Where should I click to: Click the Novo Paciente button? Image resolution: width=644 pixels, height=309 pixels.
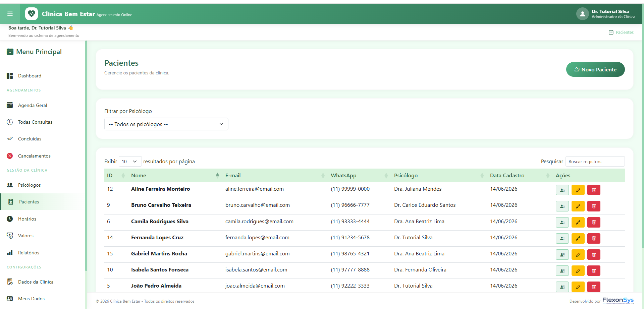coord(595,69)
